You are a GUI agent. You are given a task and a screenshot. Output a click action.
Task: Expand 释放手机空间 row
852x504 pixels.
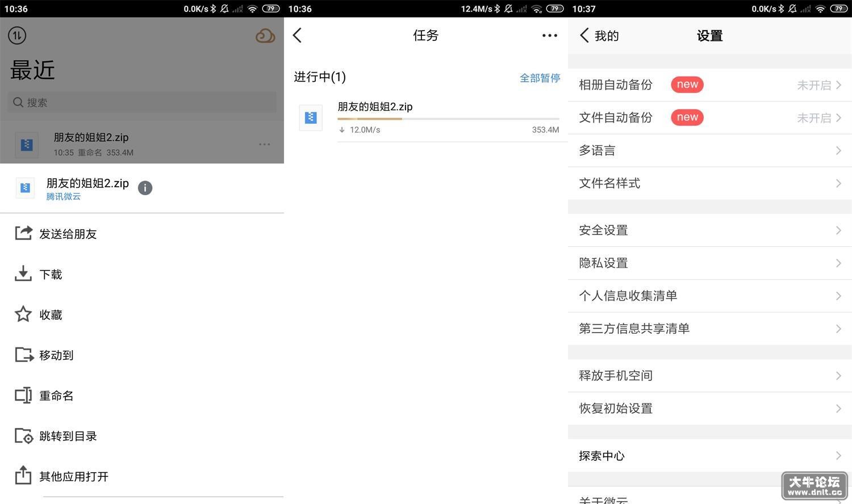[710, 376]
